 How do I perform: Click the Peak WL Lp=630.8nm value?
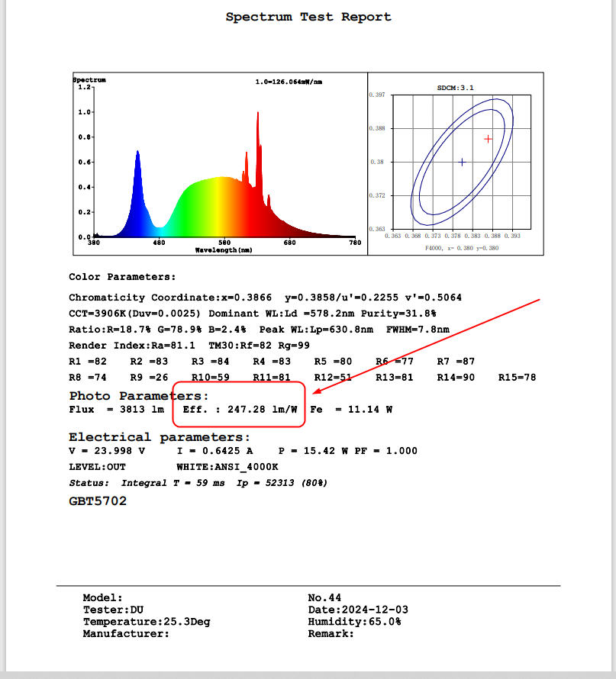point(316,330)
